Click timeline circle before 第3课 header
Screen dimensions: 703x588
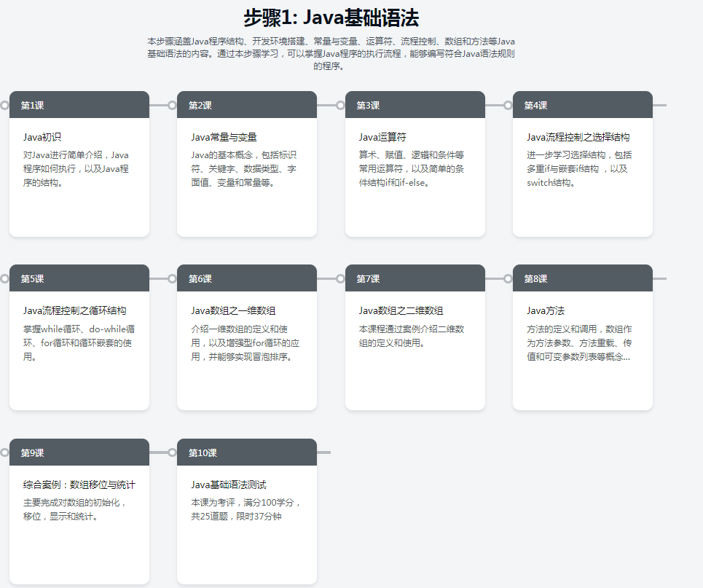(x=340, y=105)
